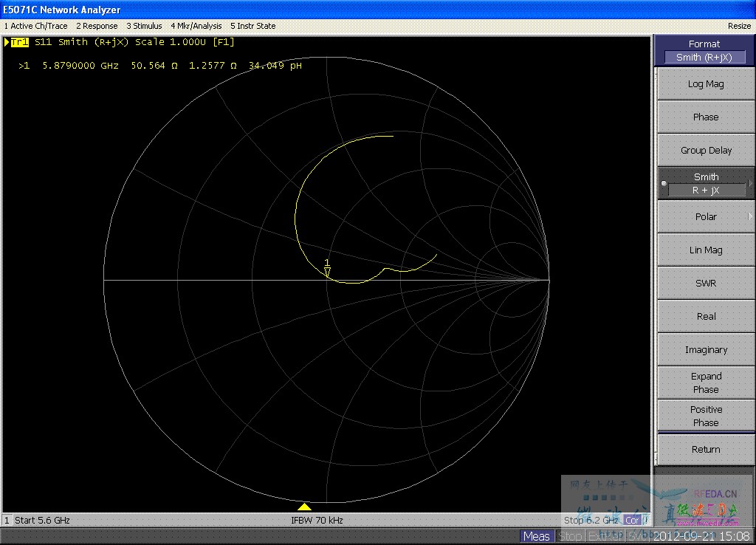Click marker 1 on the Smith trace
The height and width of the screenshot is (545, 756).
(327, 268)
